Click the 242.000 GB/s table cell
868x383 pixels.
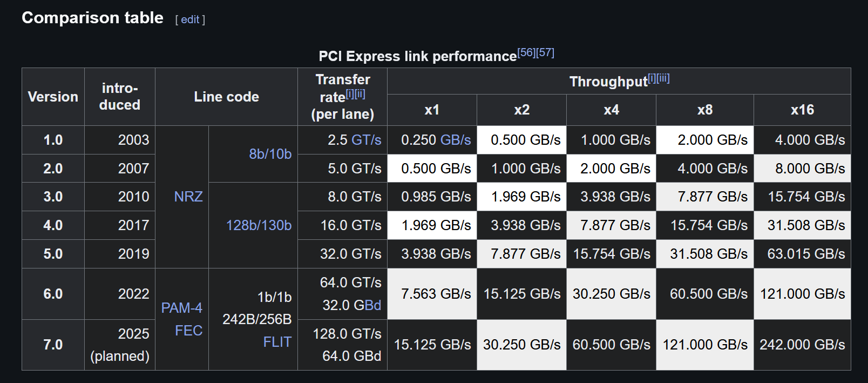point(802,345)
